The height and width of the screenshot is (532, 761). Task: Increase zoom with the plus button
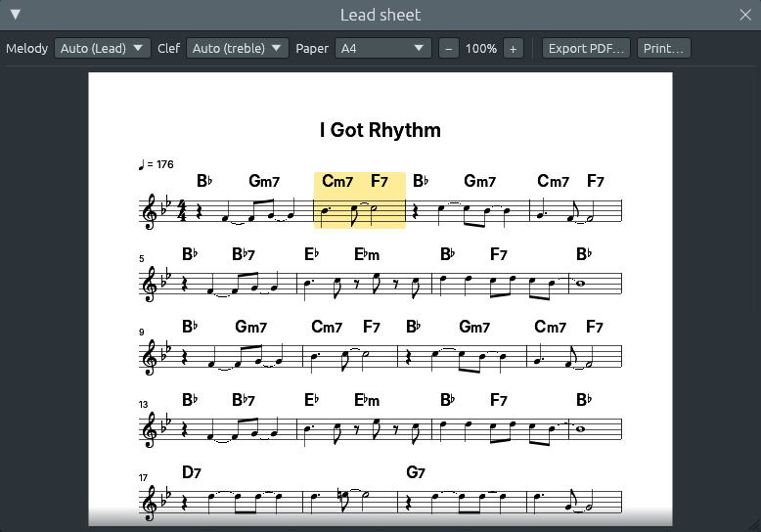click(x=513, y=49)
